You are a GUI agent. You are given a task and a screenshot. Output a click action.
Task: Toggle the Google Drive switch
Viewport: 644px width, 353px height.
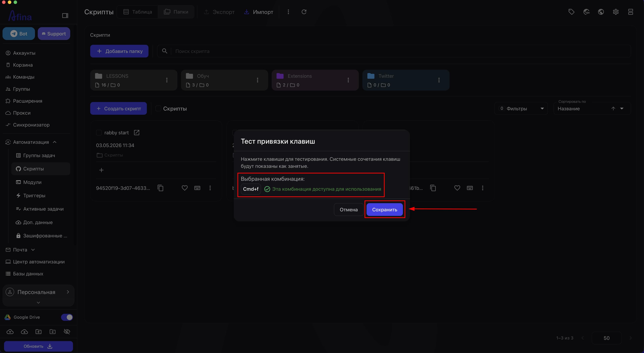[67, 317]
